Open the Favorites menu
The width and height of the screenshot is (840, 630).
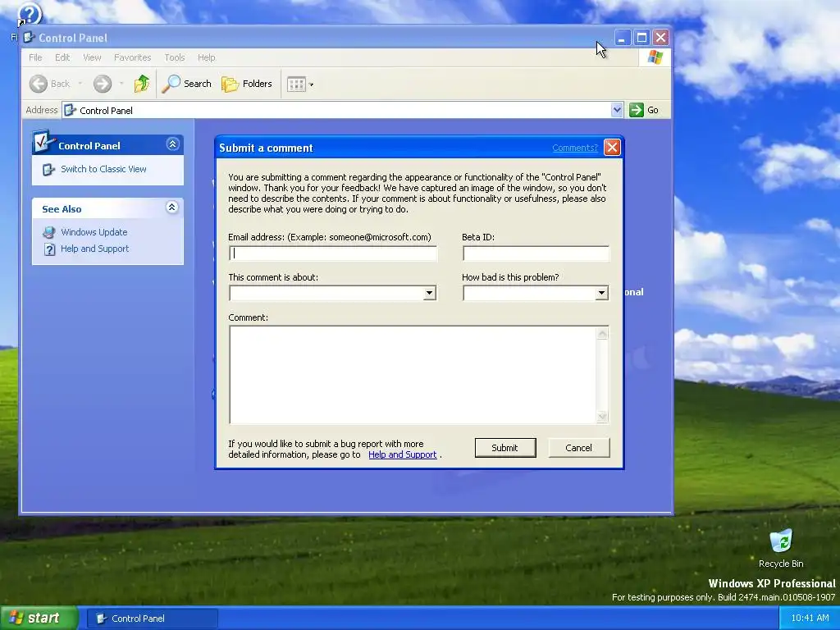tap(132, 57)
